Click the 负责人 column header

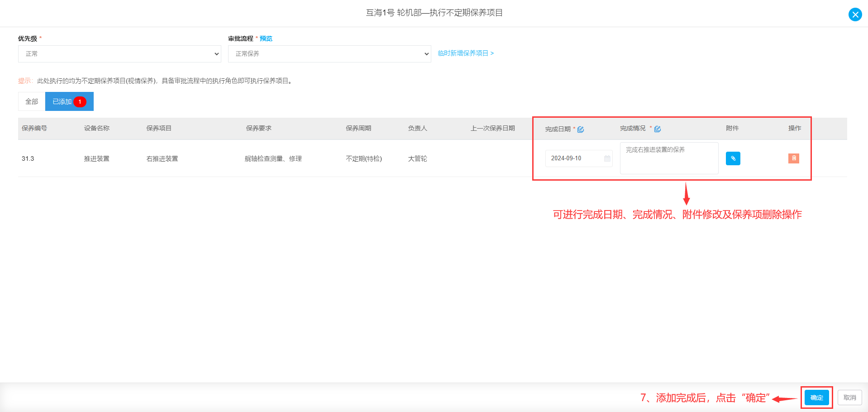tap(417, 128)
